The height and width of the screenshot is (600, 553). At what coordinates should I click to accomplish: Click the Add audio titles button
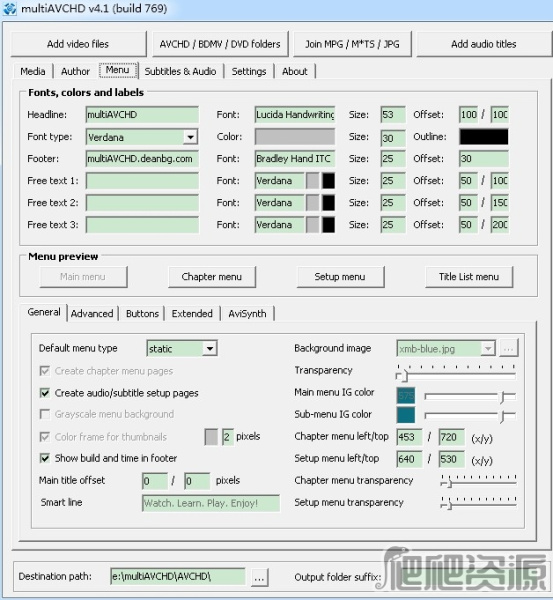pos(484,44)
